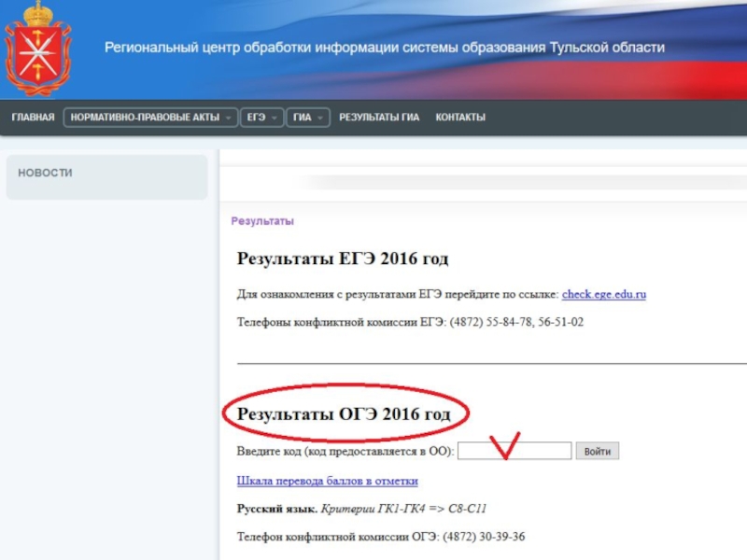Open the НОВОСТИ sidebar section
The image size is (747, 560).
pos(106,176)
